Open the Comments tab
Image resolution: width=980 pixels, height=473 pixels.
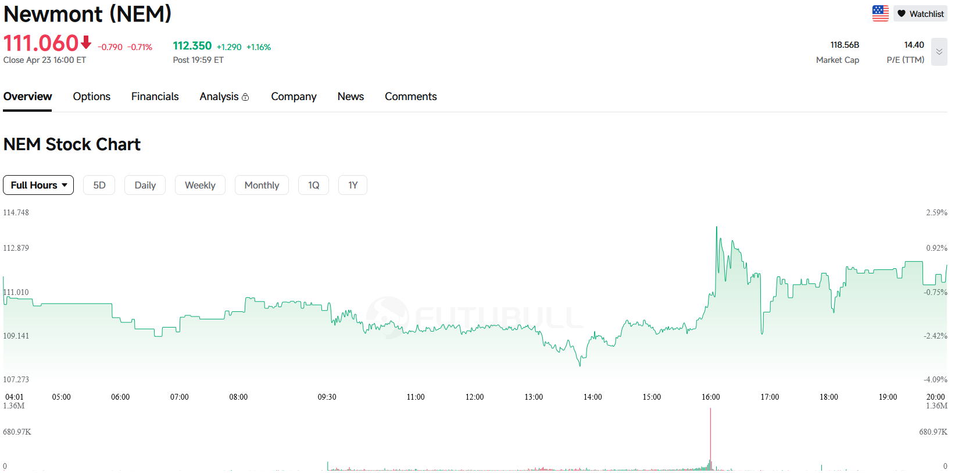[x=410, y=97]
